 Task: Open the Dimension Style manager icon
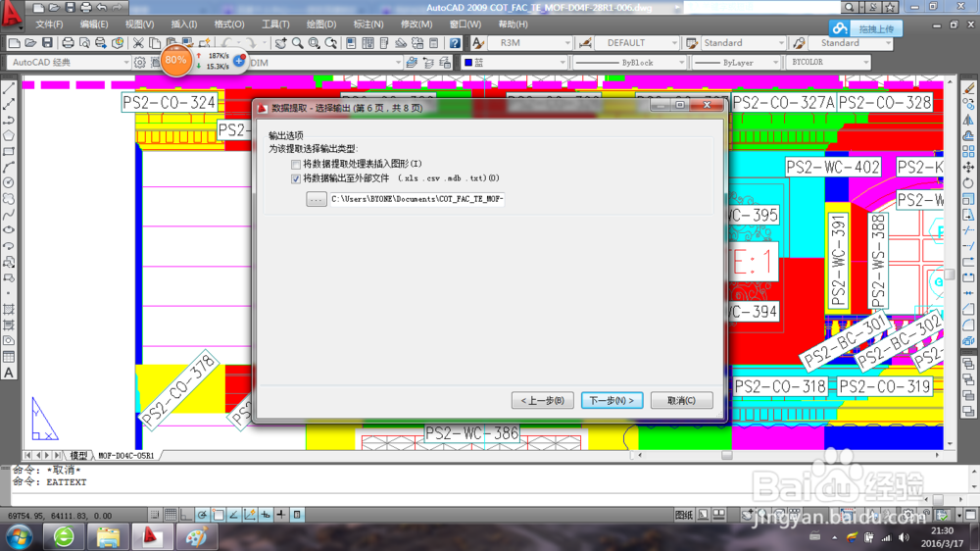coord(585,42)
